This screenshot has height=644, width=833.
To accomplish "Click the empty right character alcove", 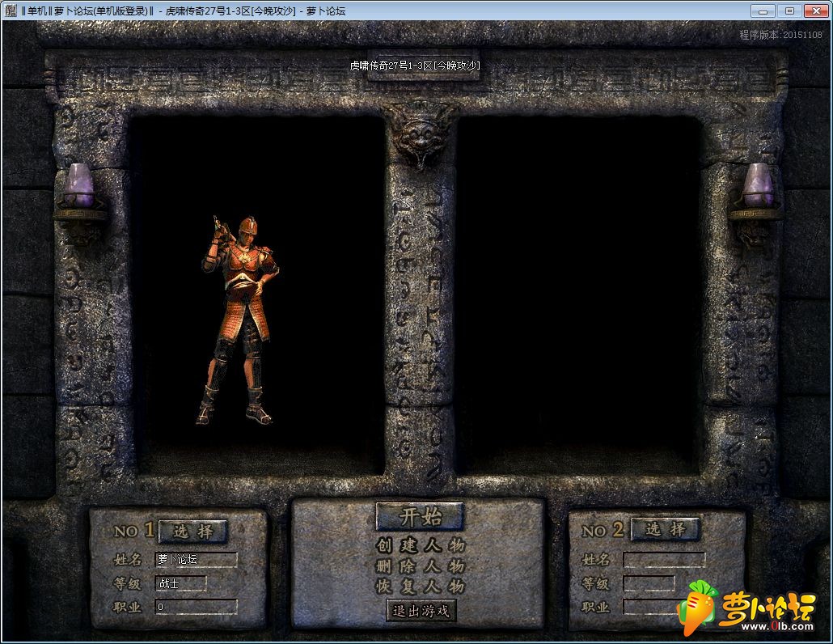I will pyautogui.click(x=578, y=295).
